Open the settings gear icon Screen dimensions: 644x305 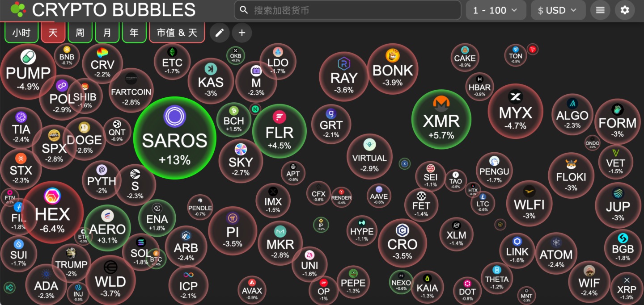[x=625, y=10]
